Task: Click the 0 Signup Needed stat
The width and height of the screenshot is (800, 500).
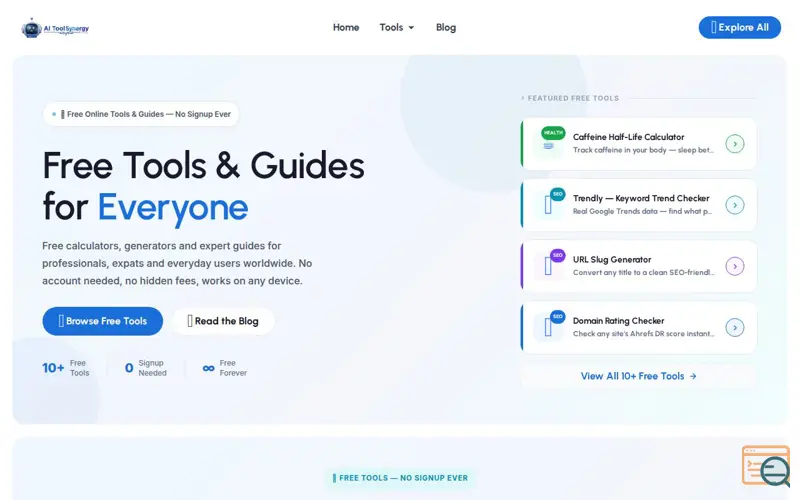Action: tap(146, 368)
